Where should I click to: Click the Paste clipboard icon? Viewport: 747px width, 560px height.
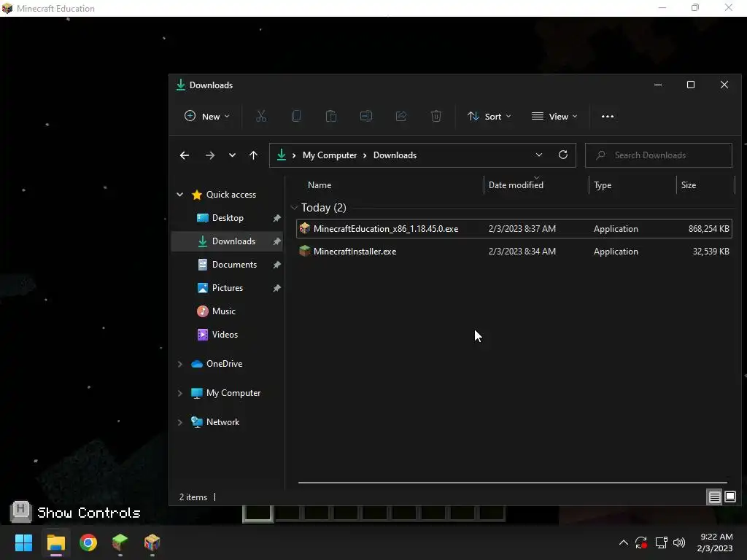(x=331, y=116)
